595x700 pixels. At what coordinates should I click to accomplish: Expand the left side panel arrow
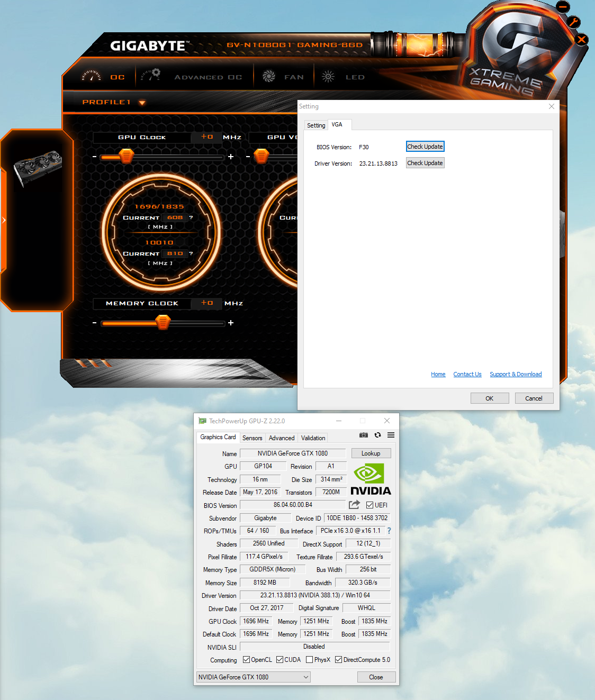(4, 220)
